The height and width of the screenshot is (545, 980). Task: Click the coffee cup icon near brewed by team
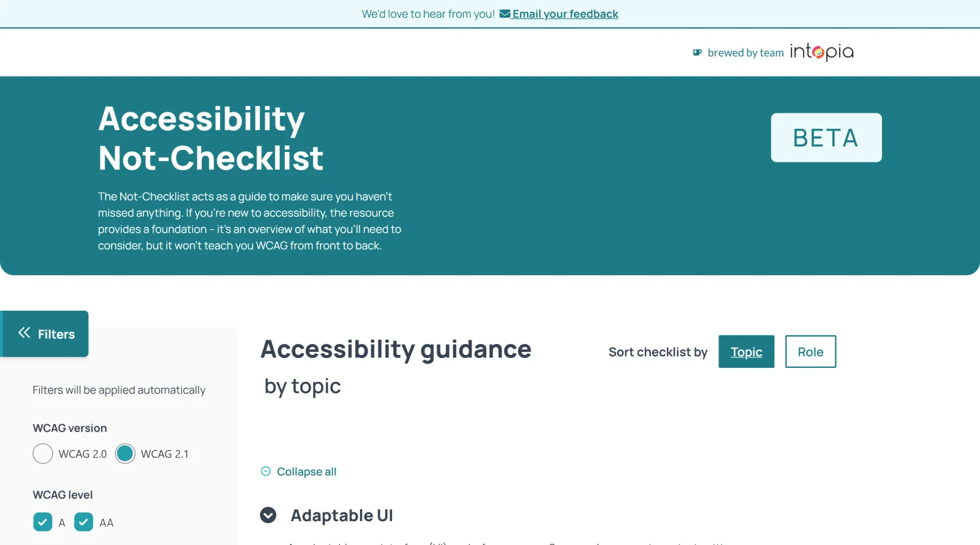pyautogui.click(x=697, y=52)
